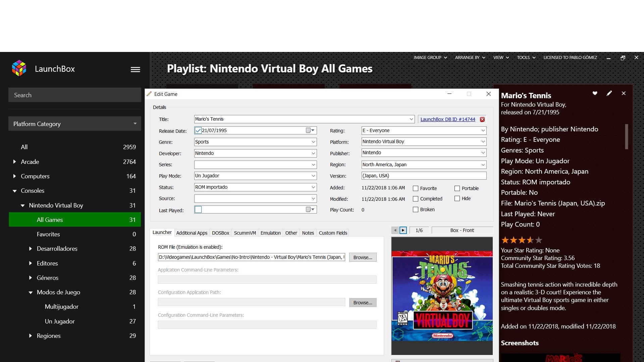Show the next game image
Image resolution: width=644 pixels, height=362 pixels.
click(x=403, y=230)
